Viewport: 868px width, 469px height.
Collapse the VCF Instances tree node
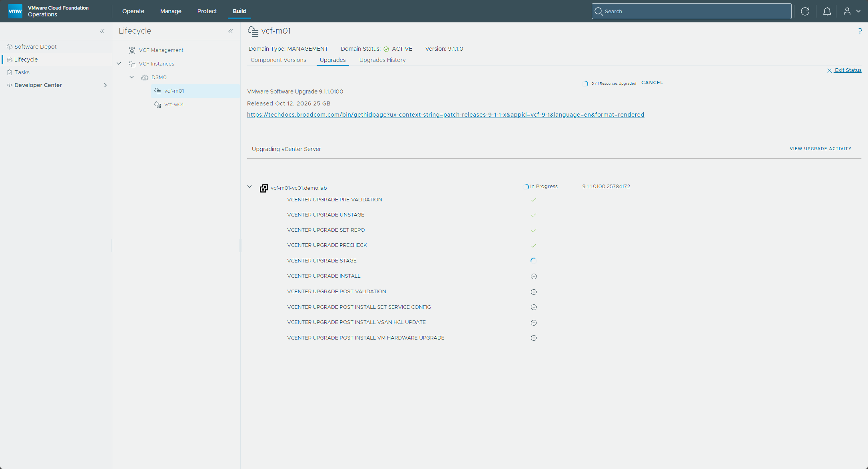click(119, 64)
